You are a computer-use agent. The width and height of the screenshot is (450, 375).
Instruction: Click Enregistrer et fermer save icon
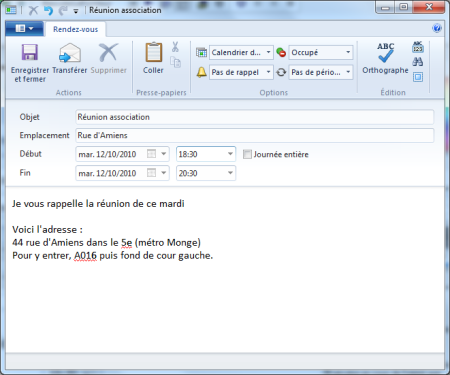[30, 52]
